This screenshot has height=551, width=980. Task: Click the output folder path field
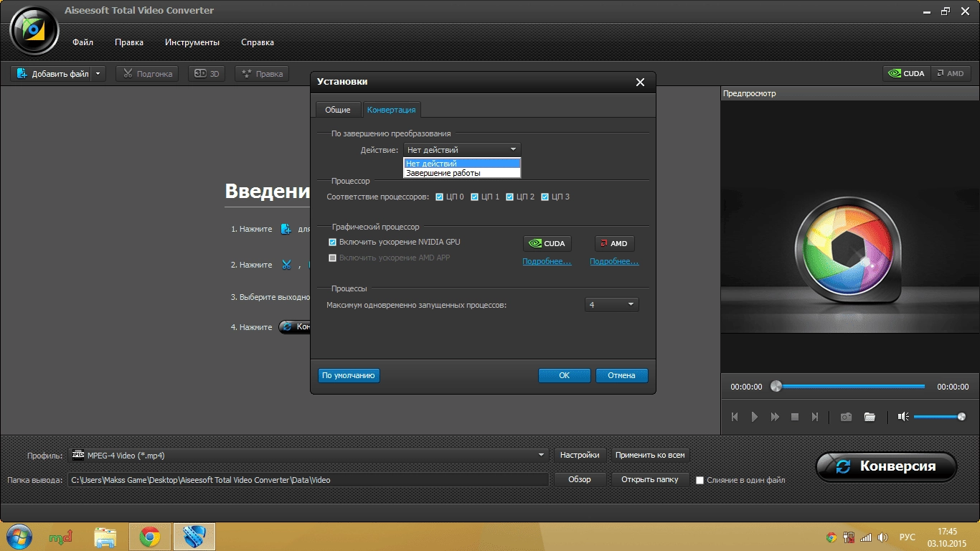click(308, 480)
